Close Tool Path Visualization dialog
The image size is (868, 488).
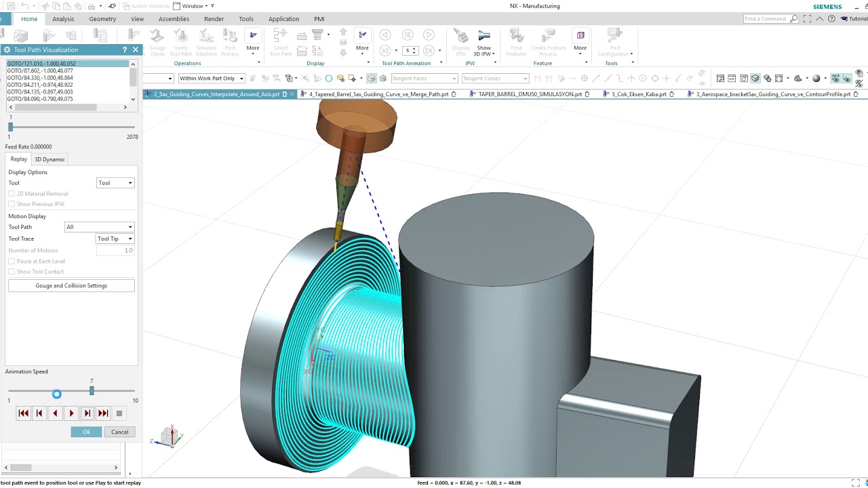click(x=136, y=49)
